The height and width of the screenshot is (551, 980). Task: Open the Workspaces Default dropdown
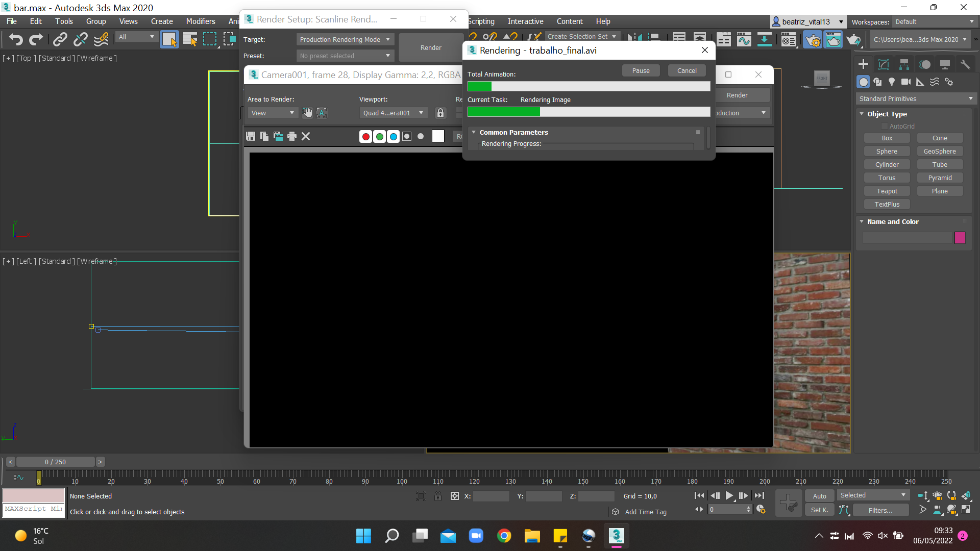coord(935,21)
